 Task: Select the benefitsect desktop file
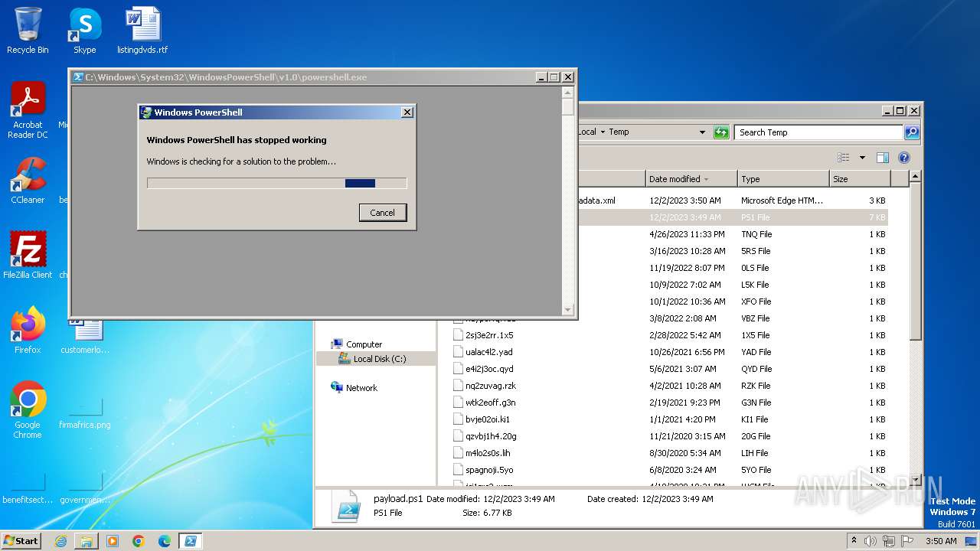(x=28, y=487)
